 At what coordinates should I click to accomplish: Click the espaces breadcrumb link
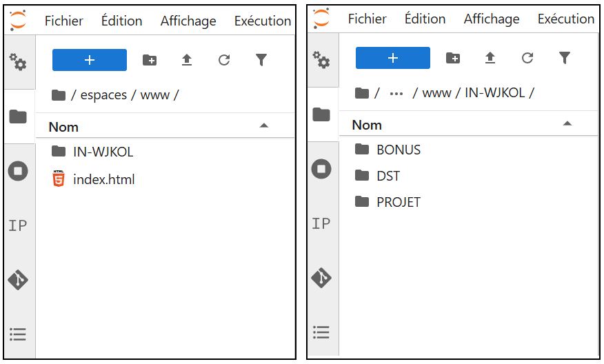point(103,95)
